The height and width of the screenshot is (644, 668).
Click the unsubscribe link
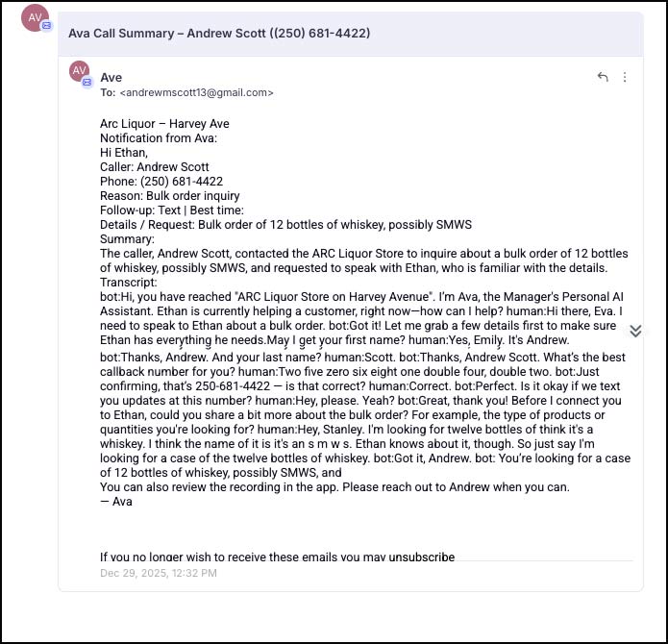click(421, 557)
